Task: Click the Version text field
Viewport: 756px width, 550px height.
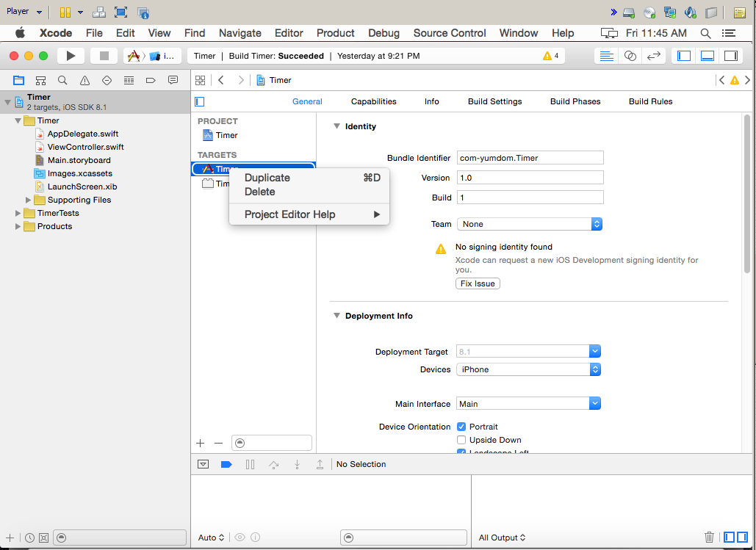Action: coord(530,178)
